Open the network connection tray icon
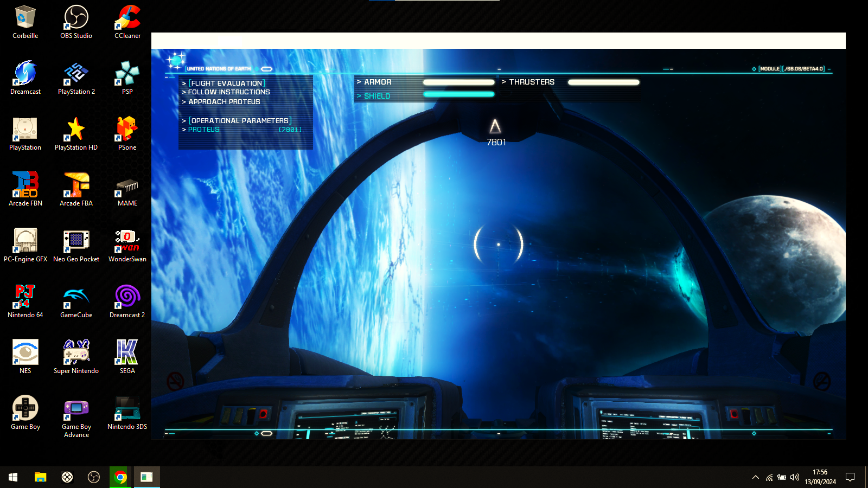 click(x=769, y=477)
